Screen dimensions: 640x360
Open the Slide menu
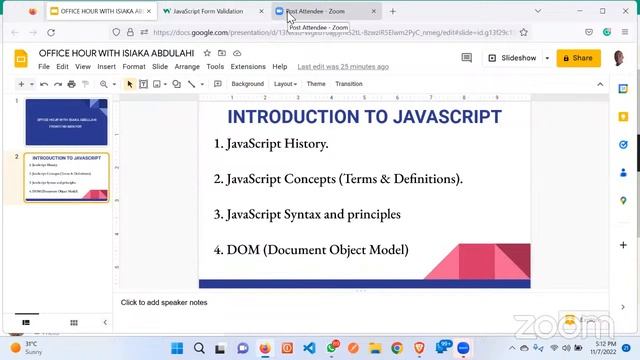pyautogui.click(x=160, y=67)
